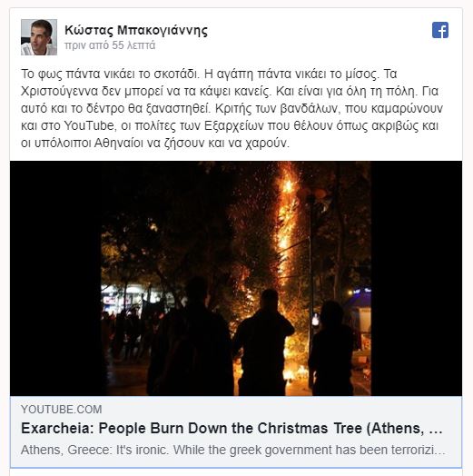Image resolution: width=473 pixels, height=476 pixels.
Task: Click the Facebook logo icon
Action: (440, 30)
